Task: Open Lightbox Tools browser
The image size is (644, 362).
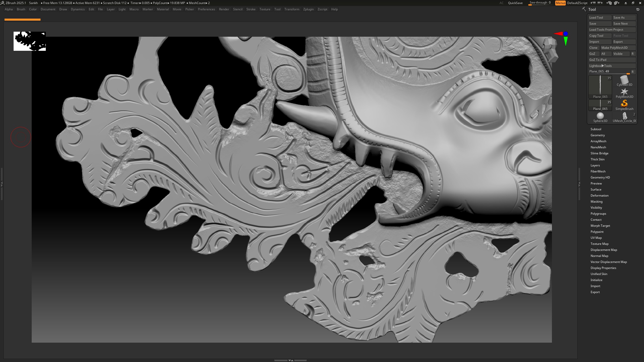Action: point(612,66)
